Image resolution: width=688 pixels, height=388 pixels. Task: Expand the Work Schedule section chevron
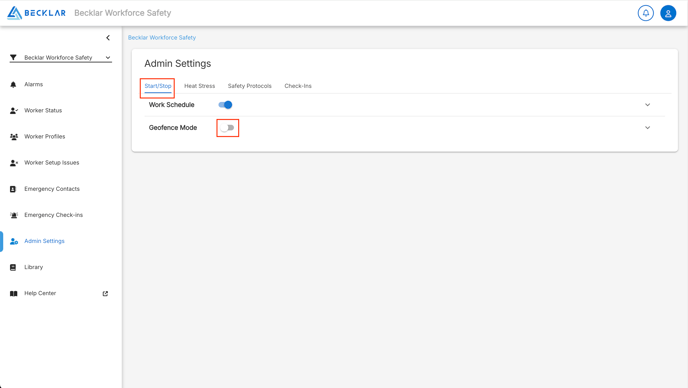point(647,105)
